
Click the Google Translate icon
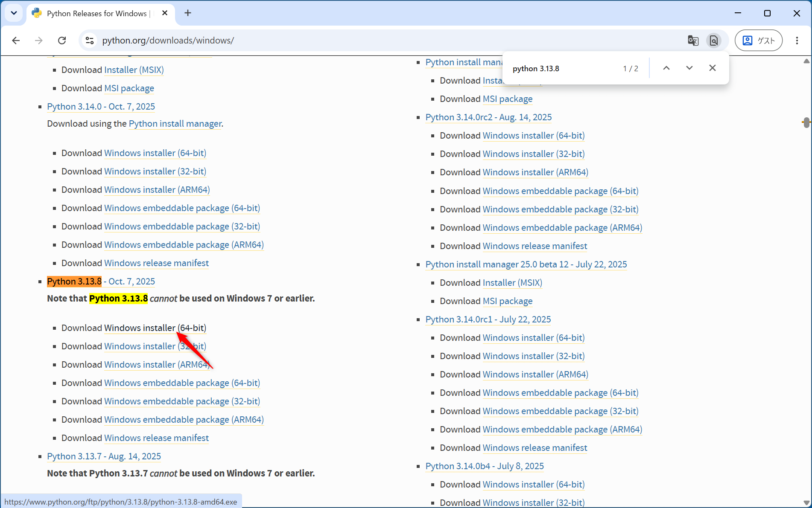point(693,41)
